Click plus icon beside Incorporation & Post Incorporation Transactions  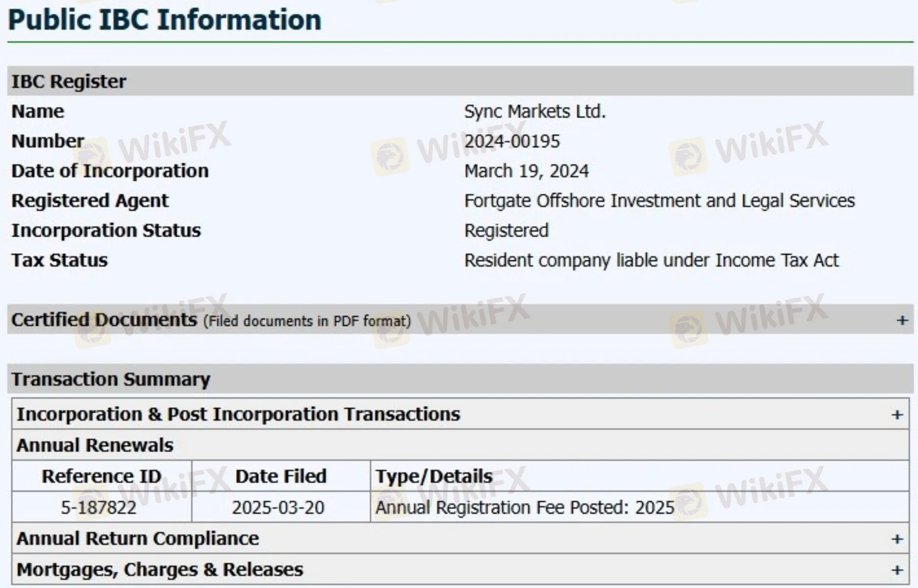(x=897, y=415)
